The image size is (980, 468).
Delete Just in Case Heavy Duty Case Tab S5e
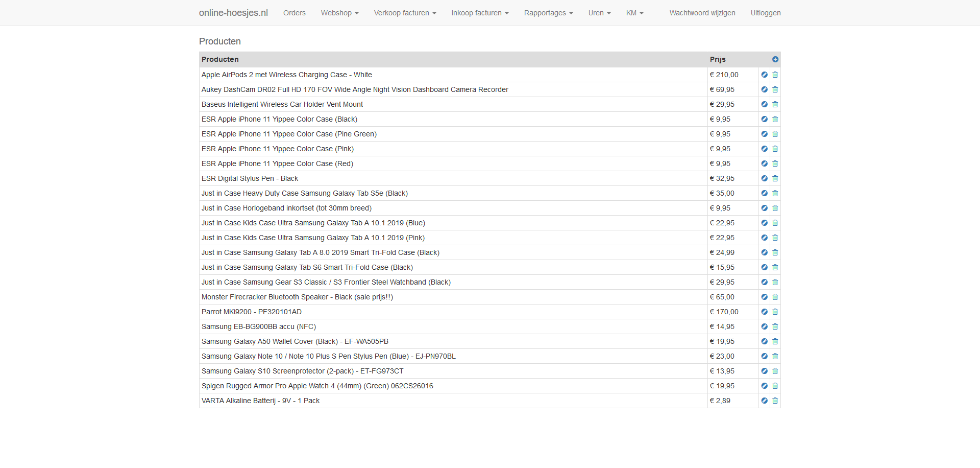pyautogui.click(x=775, y=193)
